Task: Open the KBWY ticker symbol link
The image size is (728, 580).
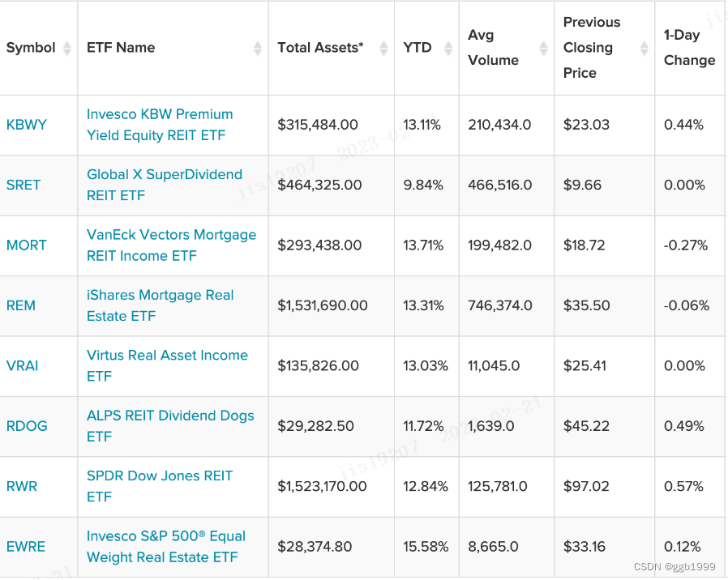Action: coord(26,125)
